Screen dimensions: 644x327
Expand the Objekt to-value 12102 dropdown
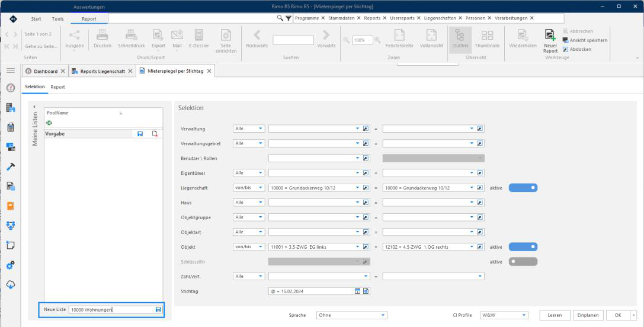coord(472,247)
